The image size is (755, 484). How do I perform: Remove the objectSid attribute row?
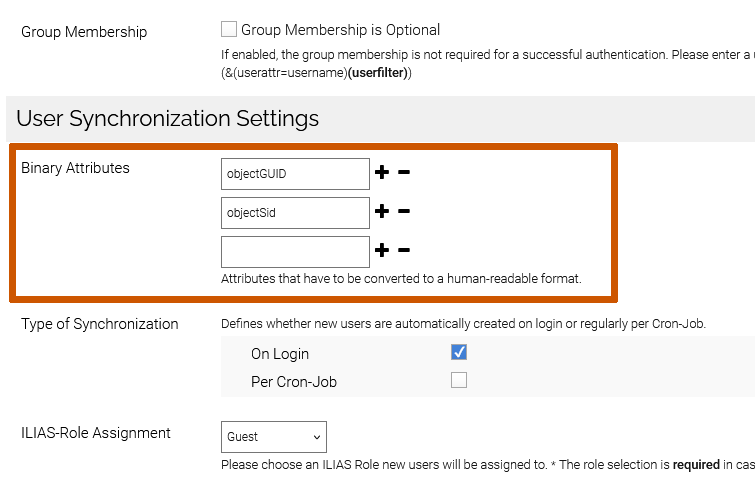coord(404,212)
